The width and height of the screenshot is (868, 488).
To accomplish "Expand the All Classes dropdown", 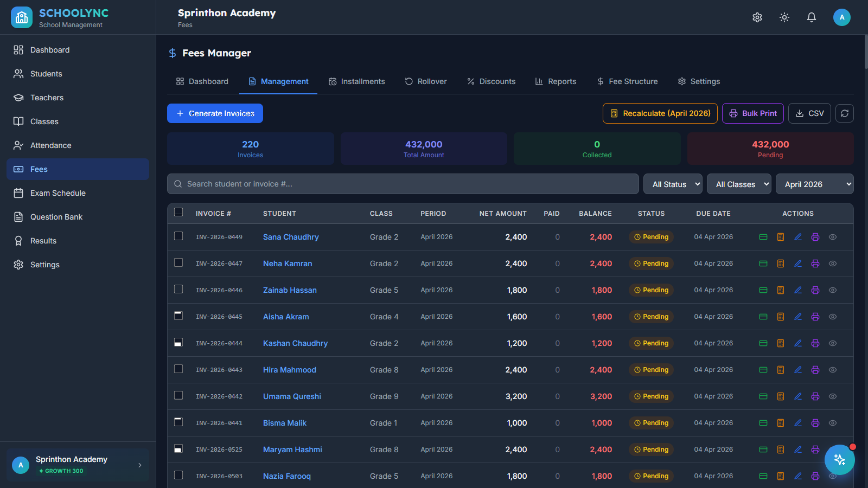I will [739, 184].
